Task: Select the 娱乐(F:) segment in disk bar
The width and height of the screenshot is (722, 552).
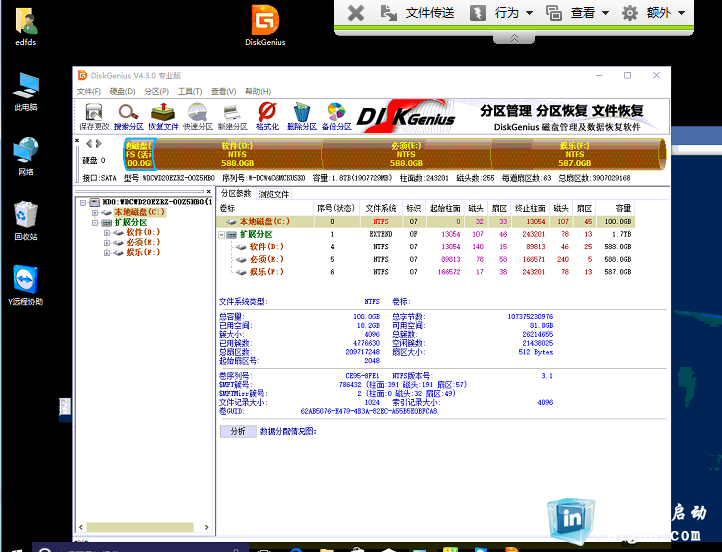Action: coord(575,154)
